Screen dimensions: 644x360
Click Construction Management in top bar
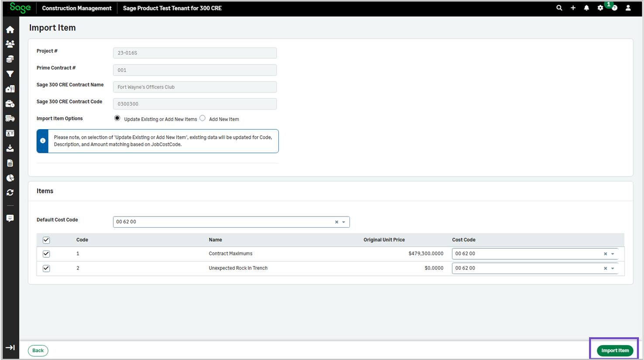(77, 8)
